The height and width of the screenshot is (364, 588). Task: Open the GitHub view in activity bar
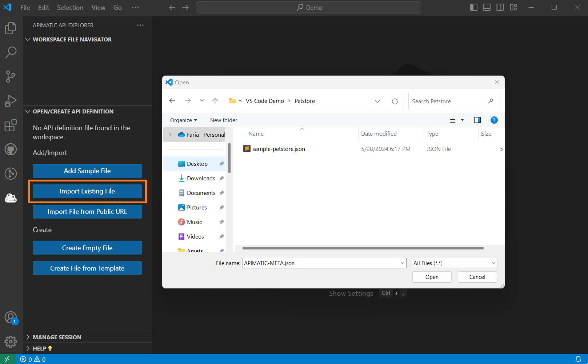[x=11, y=149]
